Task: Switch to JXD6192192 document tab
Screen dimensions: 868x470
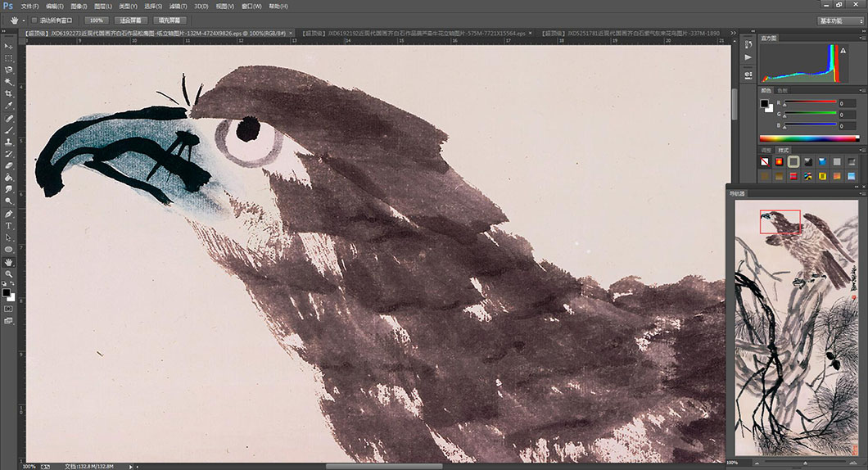Action: pyautogui.click(x=415, y=34)
